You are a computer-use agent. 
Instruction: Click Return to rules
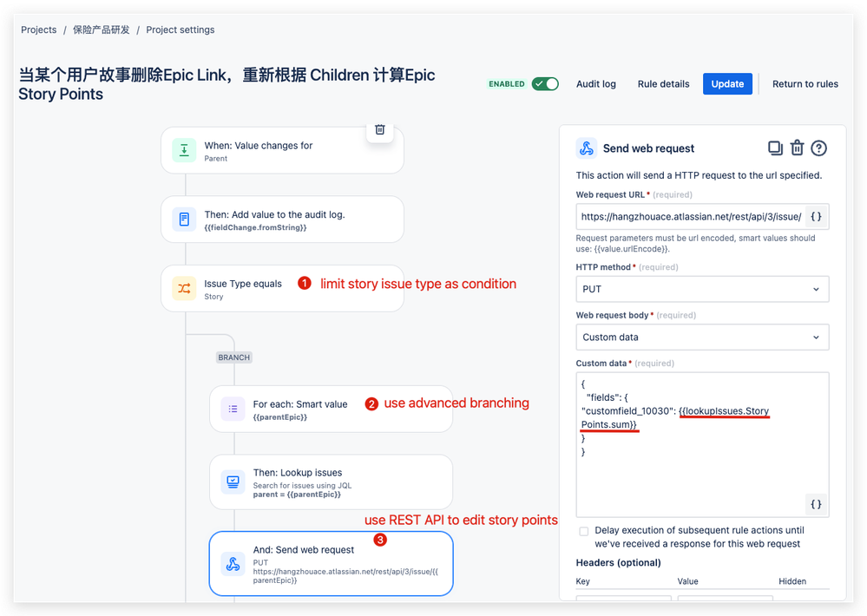(805, 84)
